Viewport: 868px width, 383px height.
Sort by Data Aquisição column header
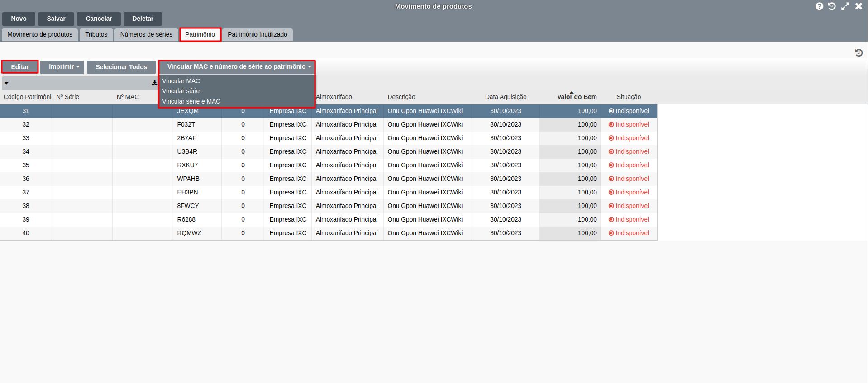506,97
